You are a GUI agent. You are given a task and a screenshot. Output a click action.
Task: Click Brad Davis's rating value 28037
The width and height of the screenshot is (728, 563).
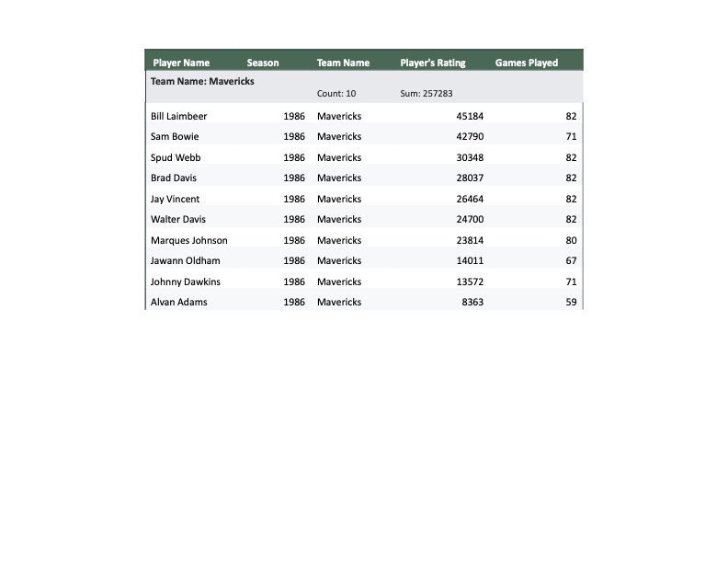point(470,178)
